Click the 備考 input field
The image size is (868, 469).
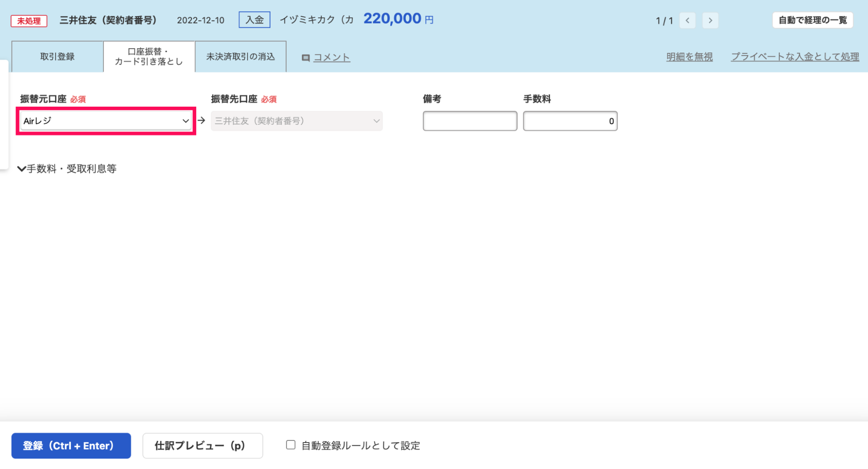click(470, 121)
